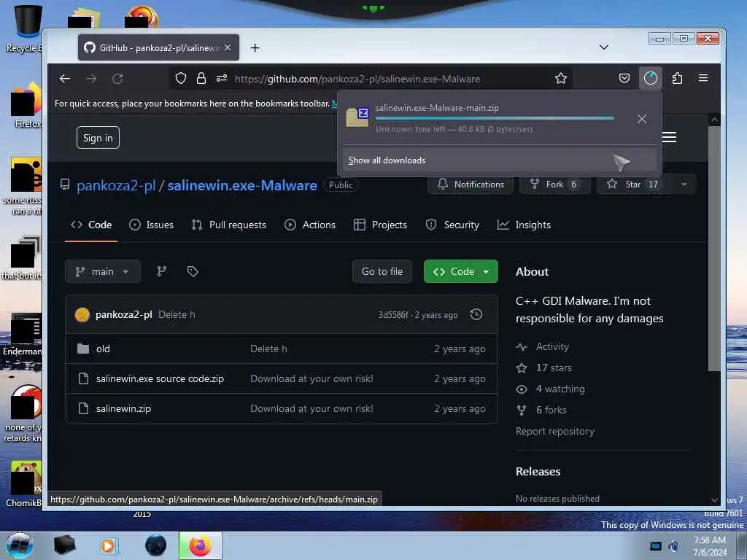The height and width of the screenshot is (560, 747).
Task: Bookmark this page with the star icon
Action: click(x=561, y=79)
